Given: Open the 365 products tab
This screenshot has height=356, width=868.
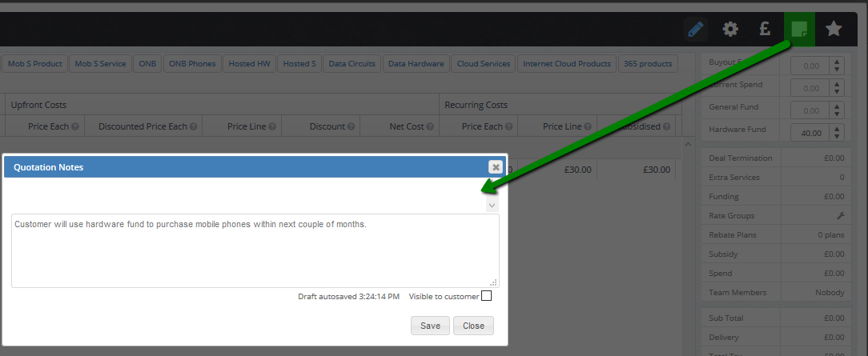Looking at the screenshot, I should coord(648,63).
